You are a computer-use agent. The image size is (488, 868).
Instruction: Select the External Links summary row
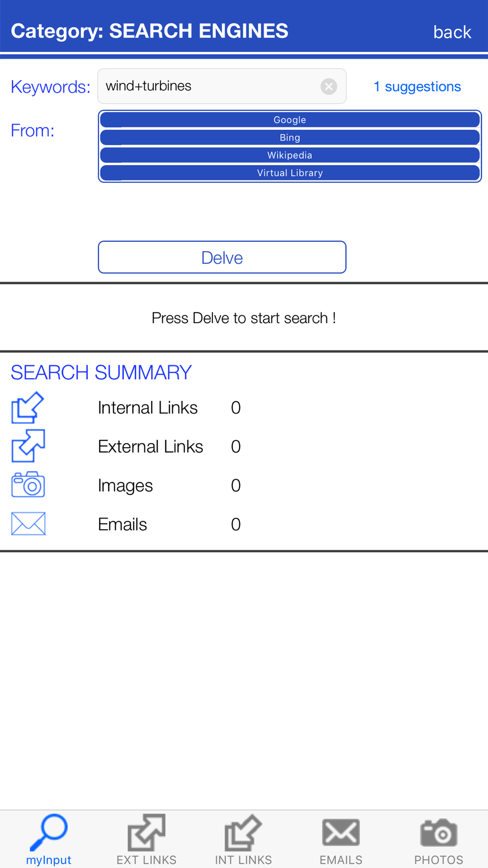(x=150, y=447)
